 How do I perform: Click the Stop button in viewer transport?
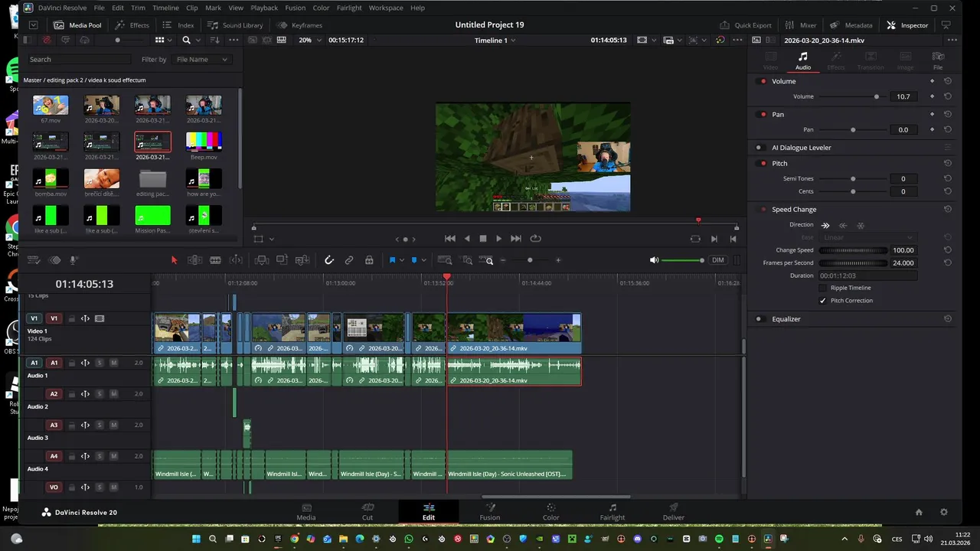coord(483,239)
